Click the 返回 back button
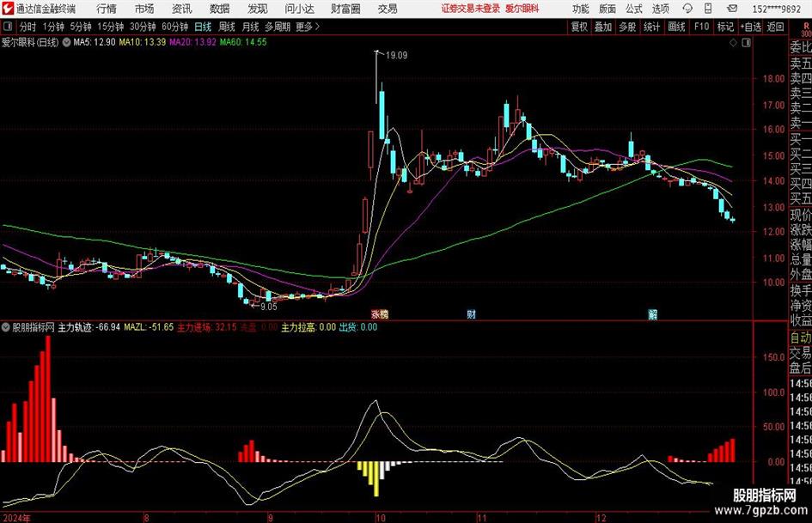The height and width of the screenshot is (523, 812). pos(775,27)
